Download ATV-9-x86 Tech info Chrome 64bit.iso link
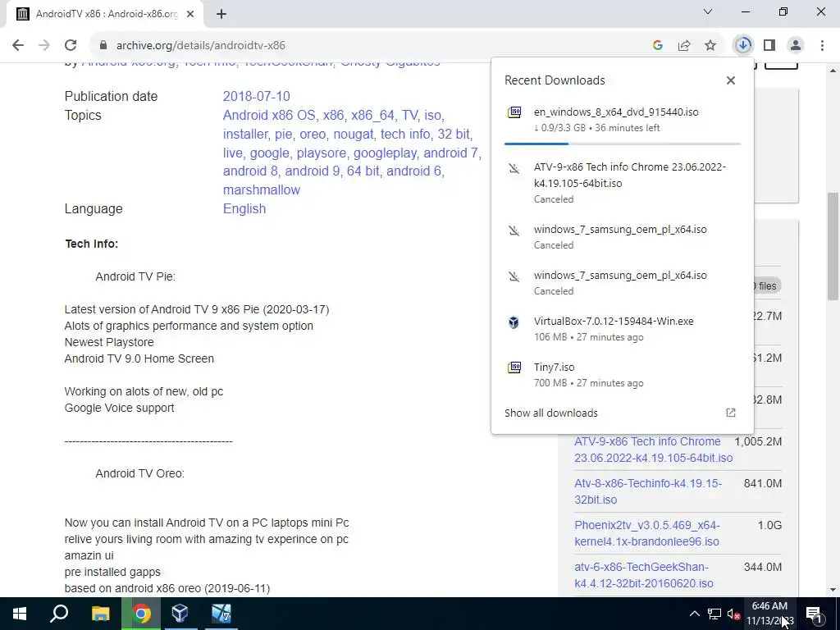 pos(653,450)
